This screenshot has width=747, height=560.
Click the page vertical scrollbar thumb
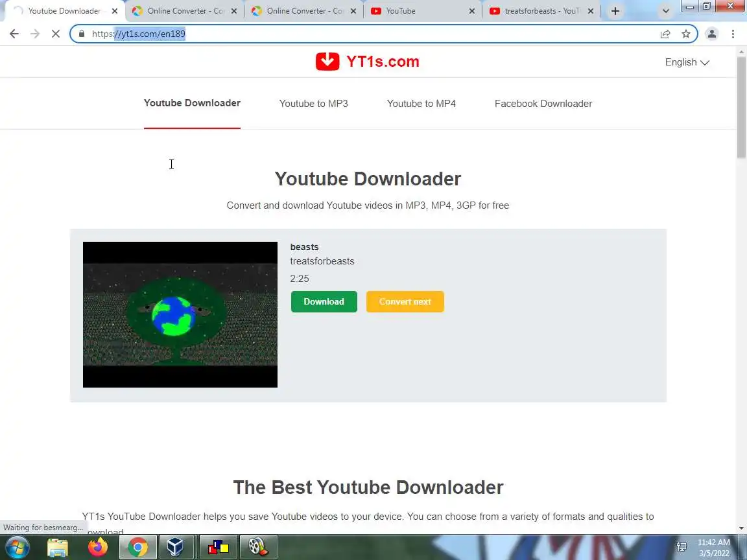741,107
